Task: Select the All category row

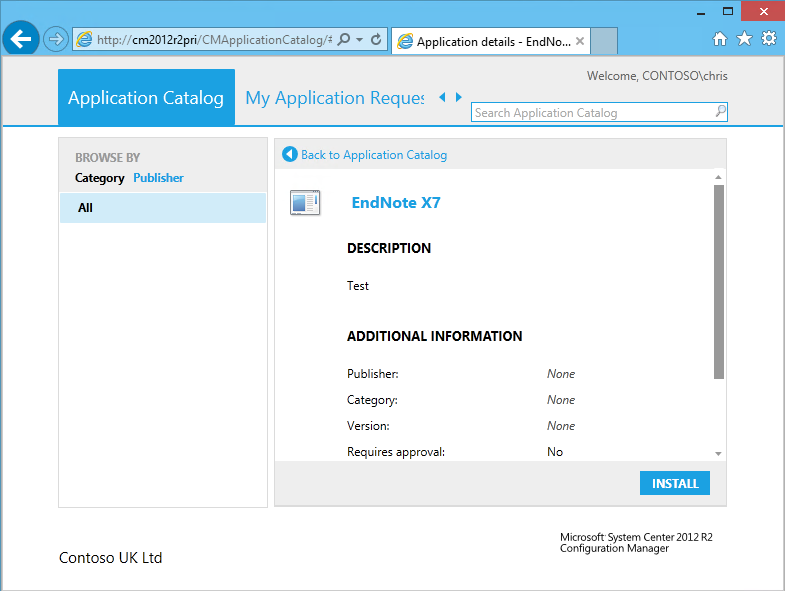Action: tap(163, 207)
